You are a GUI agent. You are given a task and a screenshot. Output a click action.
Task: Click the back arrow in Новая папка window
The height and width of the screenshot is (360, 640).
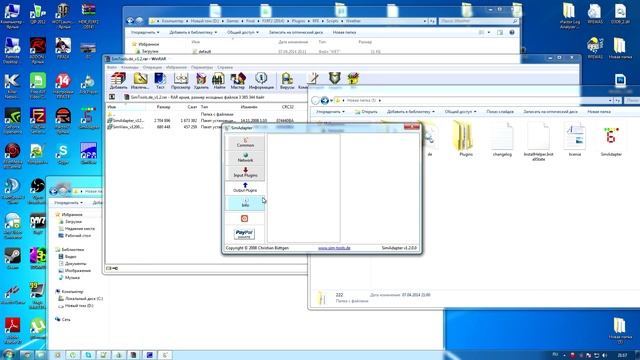tap(315, 100)
